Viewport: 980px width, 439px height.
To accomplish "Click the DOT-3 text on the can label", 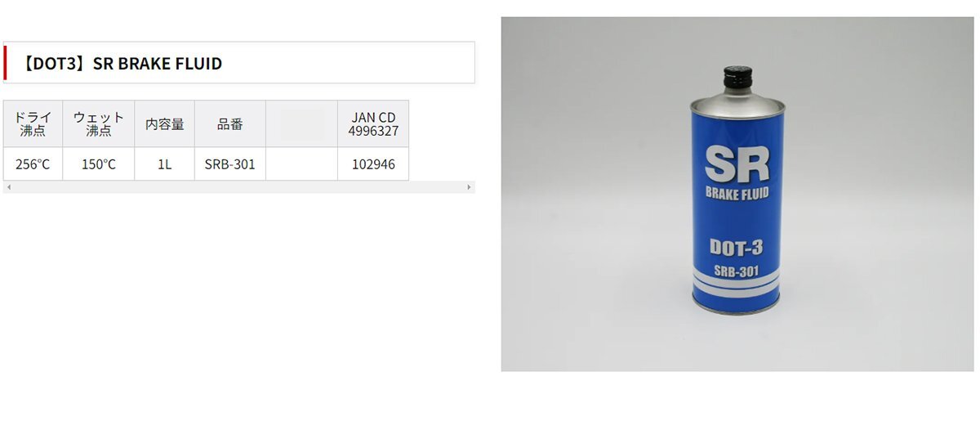I will pos(737,247).
